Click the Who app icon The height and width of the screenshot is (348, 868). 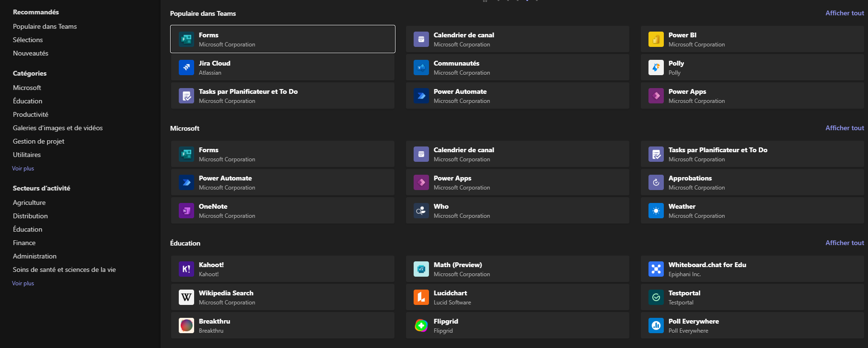click(421, 211)
